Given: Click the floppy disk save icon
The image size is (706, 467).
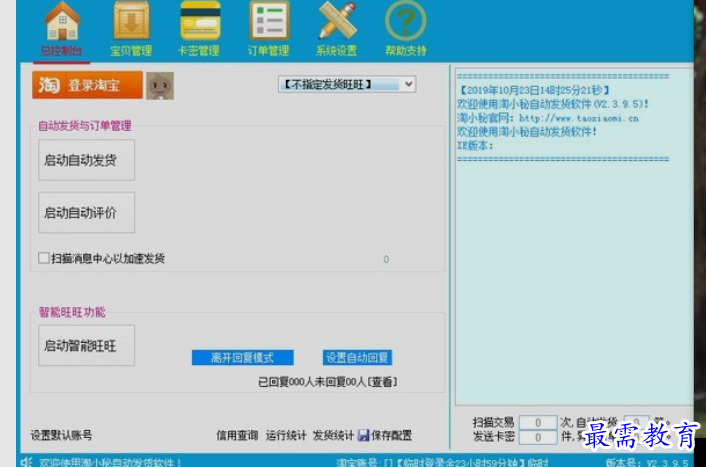Looking at the screenshot, I should tap(363, 435).
